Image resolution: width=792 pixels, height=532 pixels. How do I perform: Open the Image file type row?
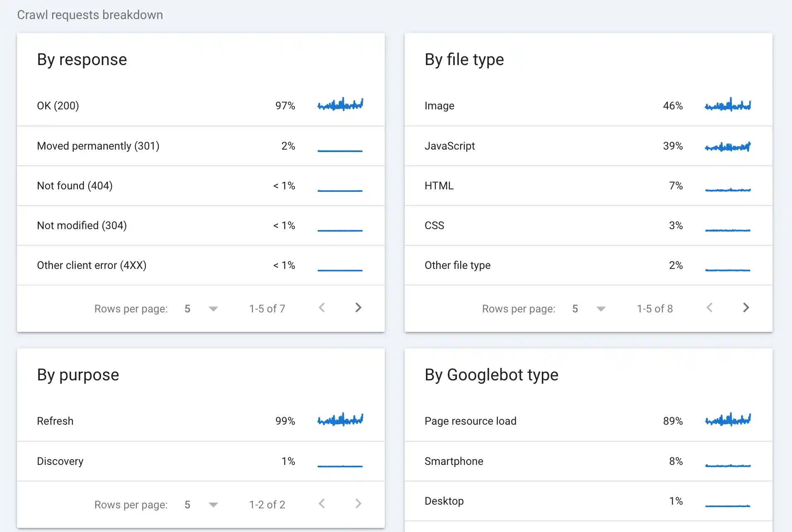[589, 106]
